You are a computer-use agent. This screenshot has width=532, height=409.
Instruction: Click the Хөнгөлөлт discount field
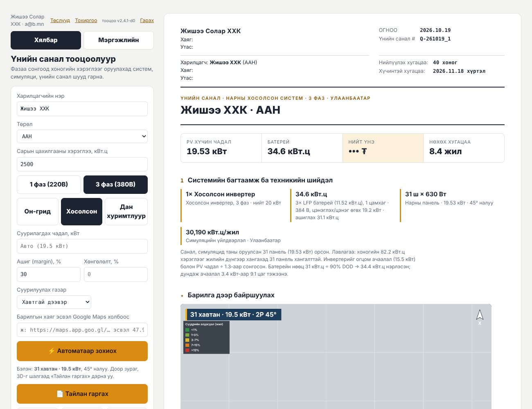116,274
